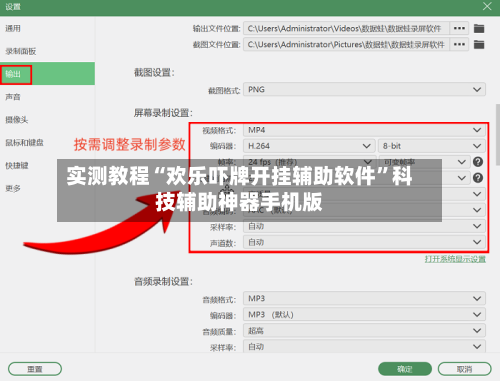
Task: Expand the 视频格式 MP4 dropdown
Action: tap(364, 130)
